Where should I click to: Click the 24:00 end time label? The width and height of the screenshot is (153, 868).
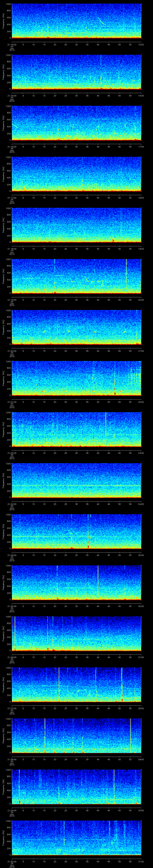[141, 504]
